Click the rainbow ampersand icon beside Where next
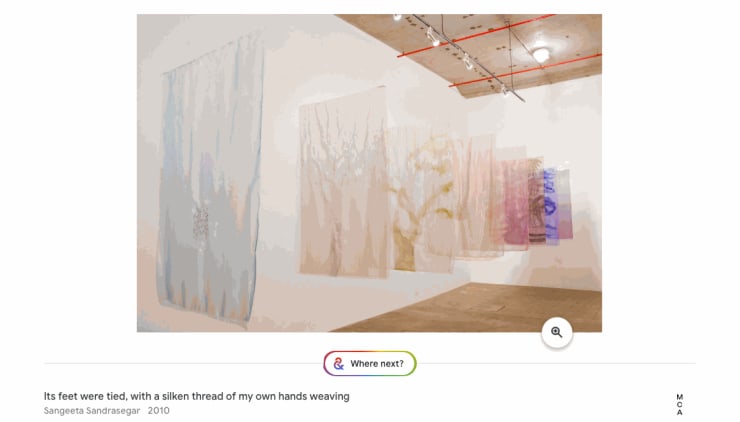 (x=338, y=363)
